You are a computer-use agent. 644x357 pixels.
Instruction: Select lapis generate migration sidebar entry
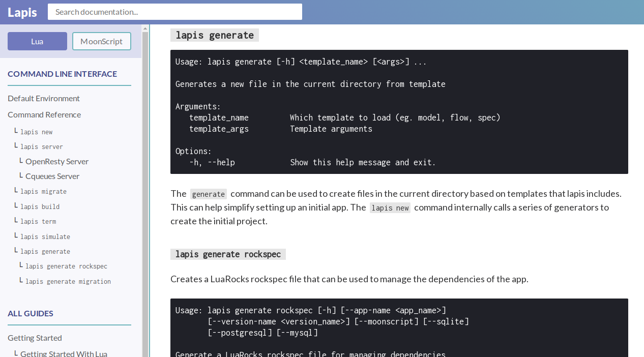68,281
